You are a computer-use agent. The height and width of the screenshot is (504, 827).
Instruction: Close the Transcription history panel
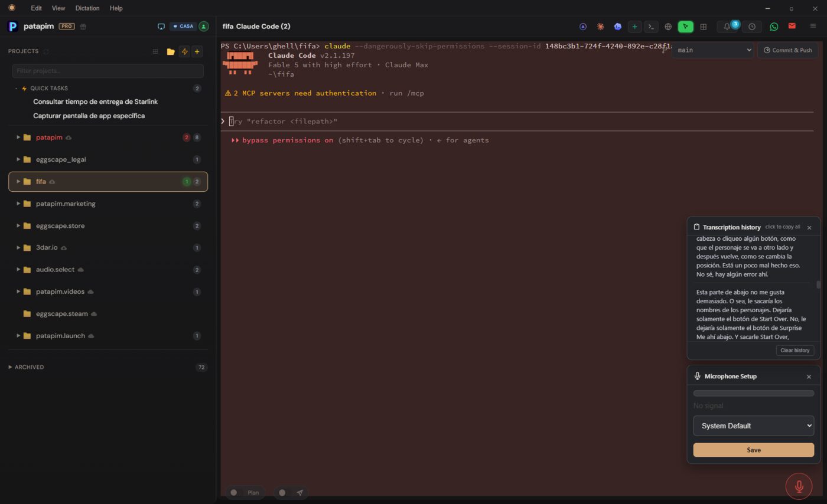(x=809, y=228)
